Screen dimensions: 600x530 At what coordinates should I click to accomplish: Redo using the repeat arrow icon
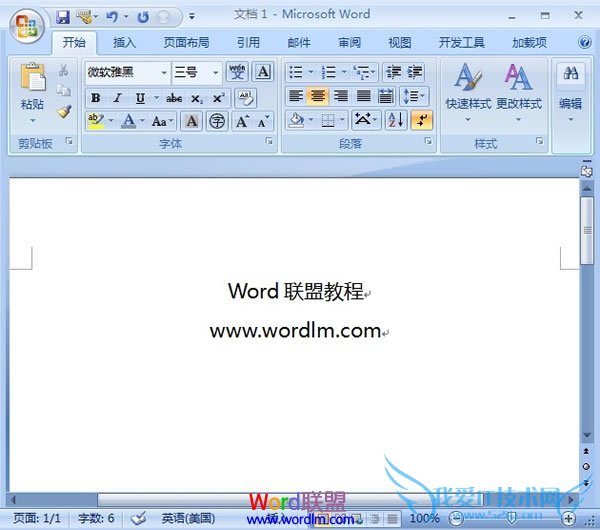pyautogui.click(x=143, y=17)
